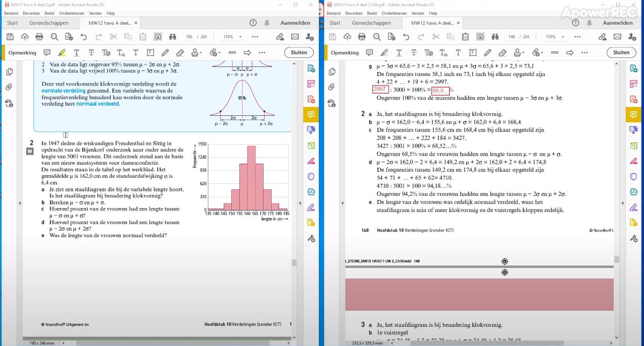Select the strikethrough text tool in the left window
The height and width of the screenshot is (346, 644).
pyautogui.click(x=91, y=52)
